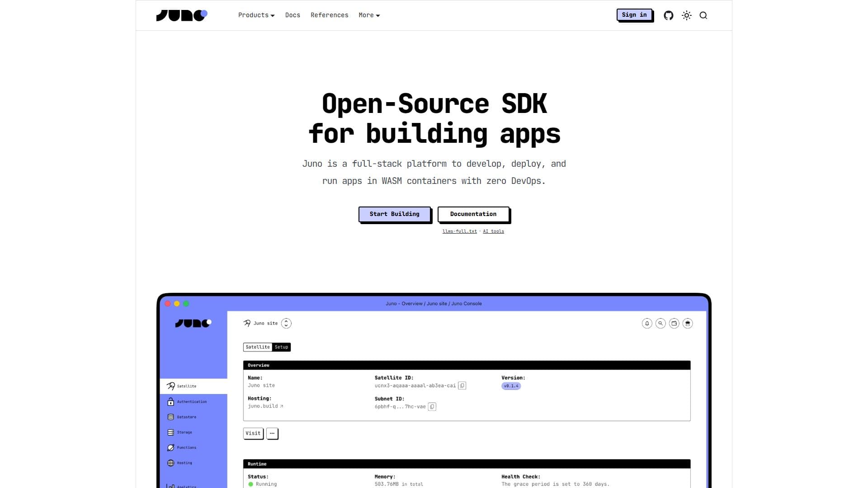This screenshot has height=488, width=868.
Task: Switch to the Setup tab
Action: tap(281, 347)
